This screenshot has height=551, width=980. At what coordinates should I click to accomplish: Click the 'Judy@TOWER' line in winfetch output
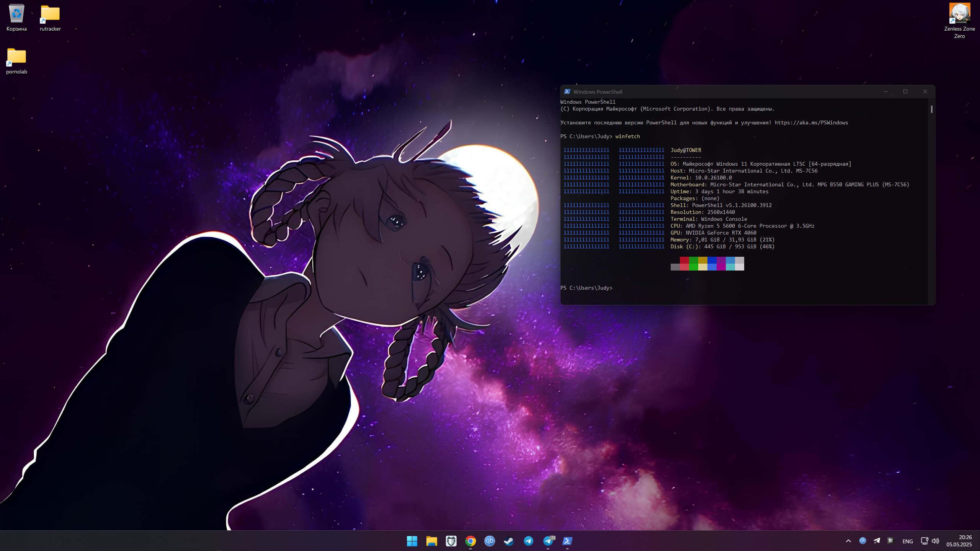coord(686,150)
